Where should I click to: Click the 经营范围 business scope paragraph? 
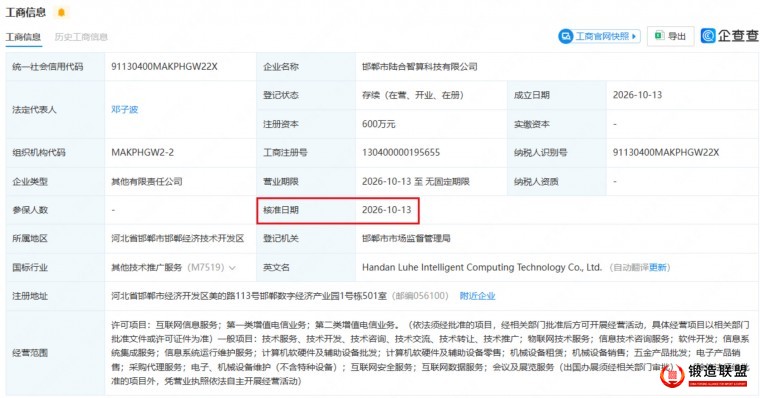(430, 353)
